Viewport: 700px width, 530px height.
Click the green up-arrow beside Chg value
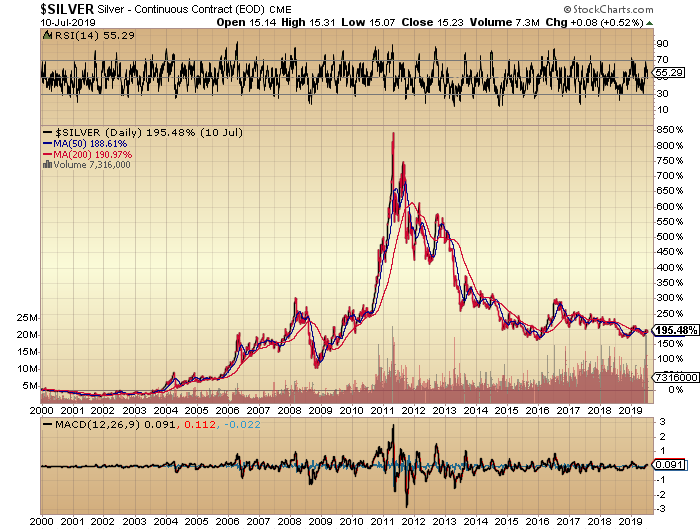click(x=650, y=23)
